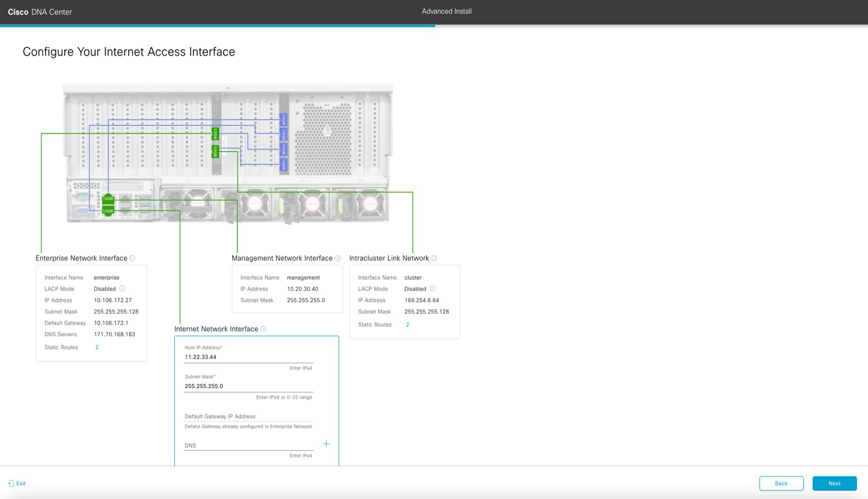
Task: Click cluster LACP Mode info icon
Action: (432, 289)
